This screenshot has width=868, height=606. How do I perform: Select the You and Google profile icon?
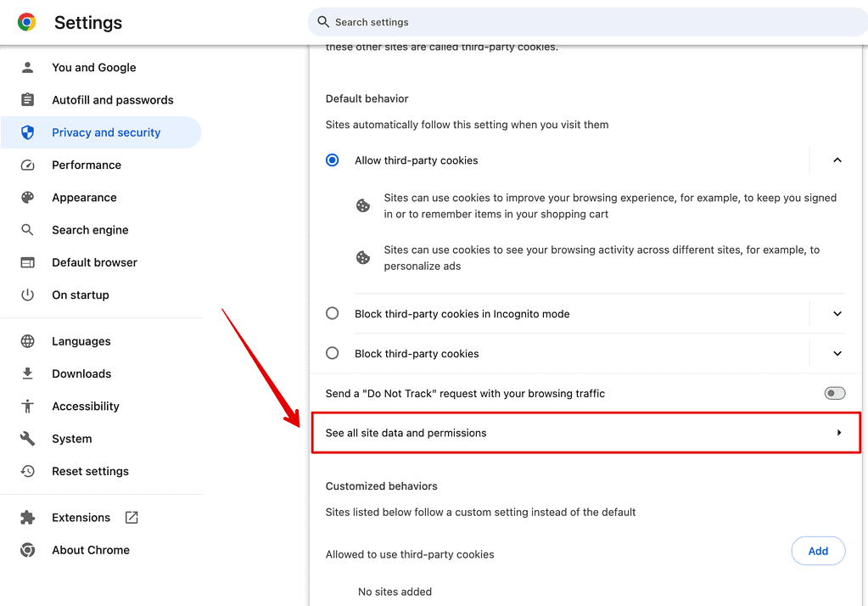(x=27, y=67)
